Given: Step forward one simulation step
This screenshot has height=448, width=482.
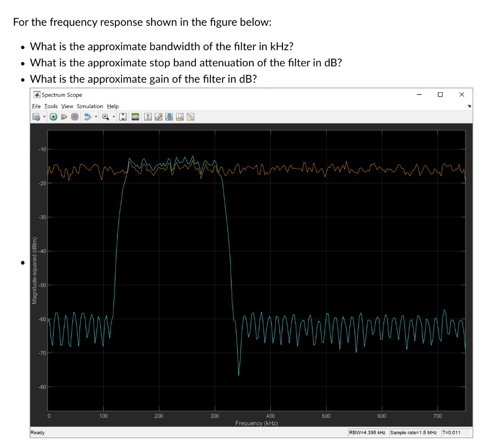Looking at the screenshot, I should pyautogui.click(x=64, y=117).
